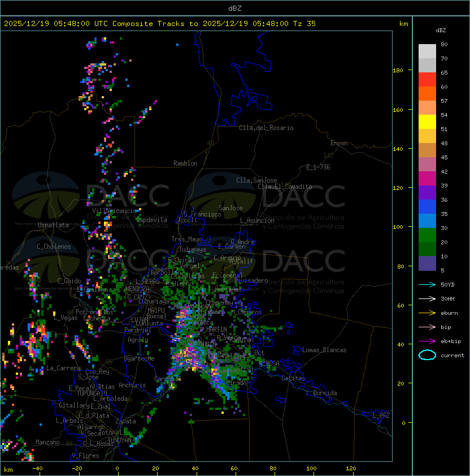Click the cyan 50YD arrow in legend
The image size is (470, 476).
click(427, 285)
